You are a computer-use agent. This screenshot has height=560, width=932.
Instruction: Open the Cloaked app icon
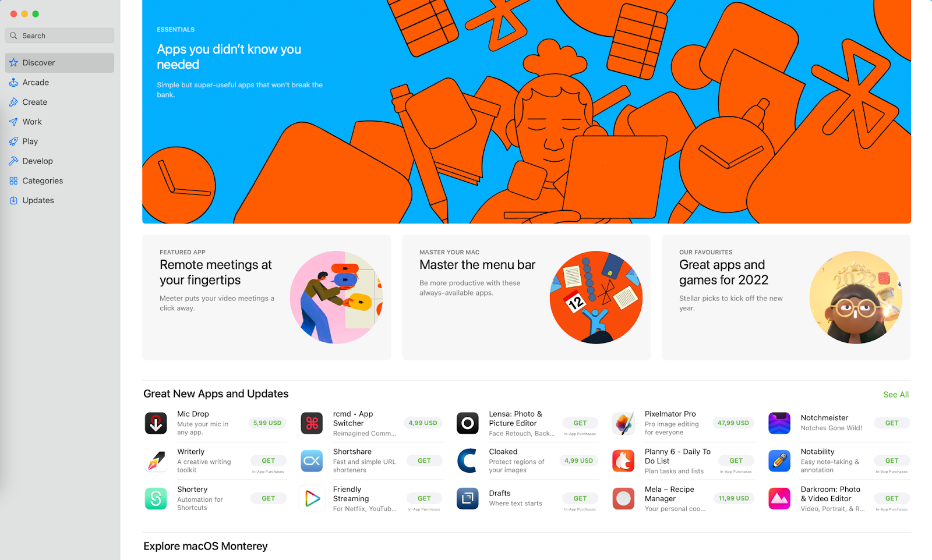coord(467,461)
